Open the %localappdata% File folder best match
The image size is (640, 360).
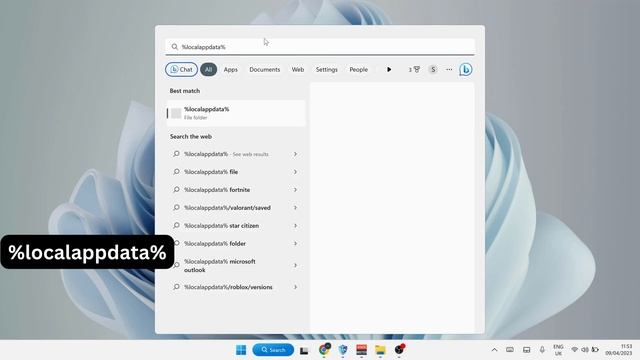click(x=236, y=113)
